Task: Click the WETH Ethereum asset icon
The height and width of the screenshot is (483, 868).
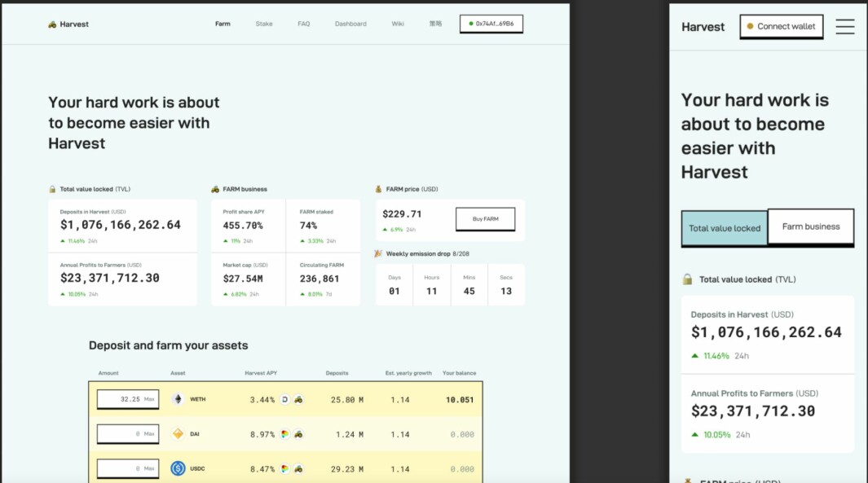Action: [x=178, y=399]
